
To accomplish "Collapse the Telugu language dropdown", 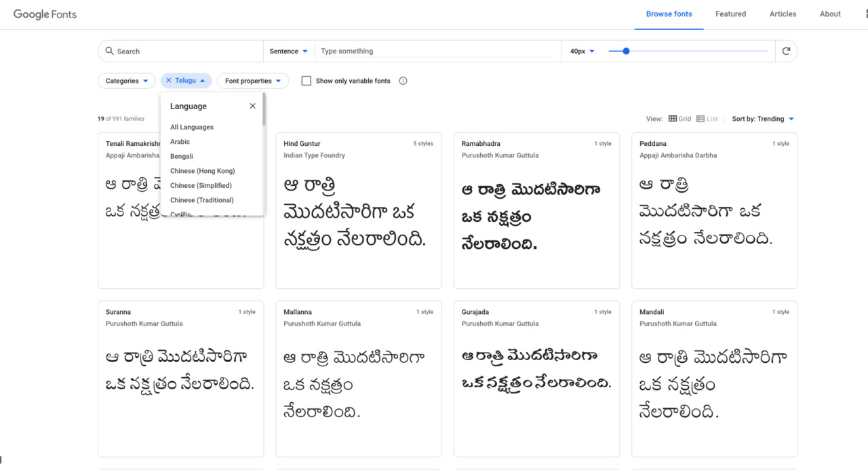I will (186, 81).
